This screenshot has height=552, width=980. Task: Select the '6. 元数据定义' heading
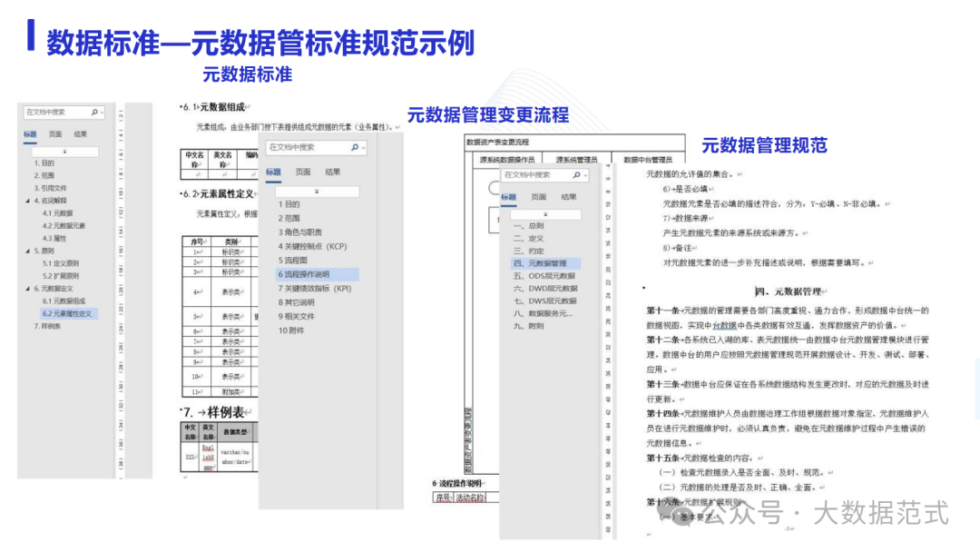coord(54,289)
